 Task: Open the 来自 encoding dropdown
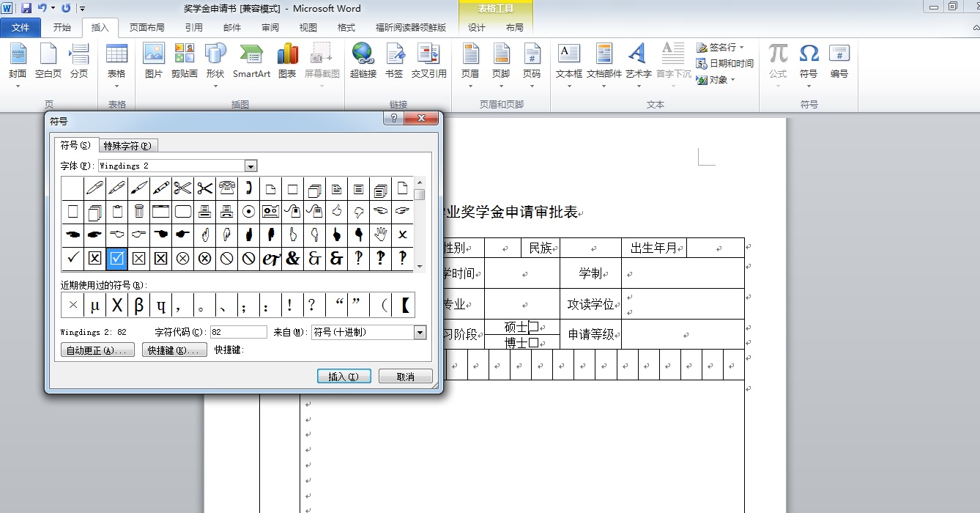click(x=420, y=332)
